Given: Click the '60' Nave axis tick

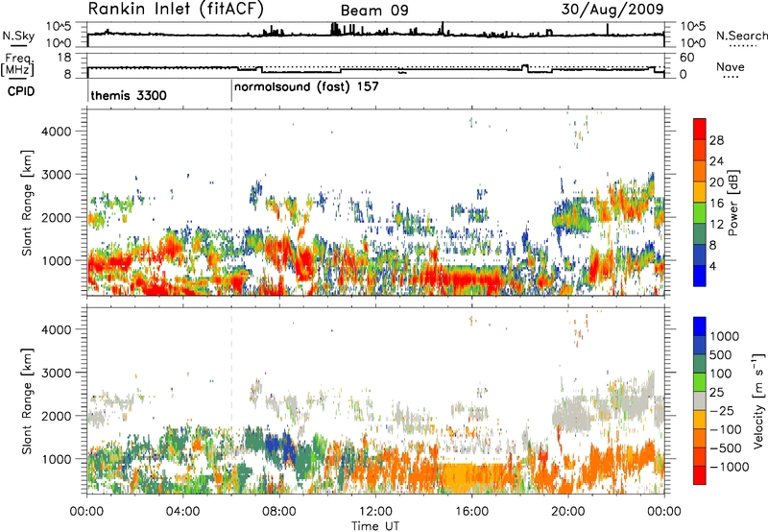Looking at the screenshot, I should [687, 58].
